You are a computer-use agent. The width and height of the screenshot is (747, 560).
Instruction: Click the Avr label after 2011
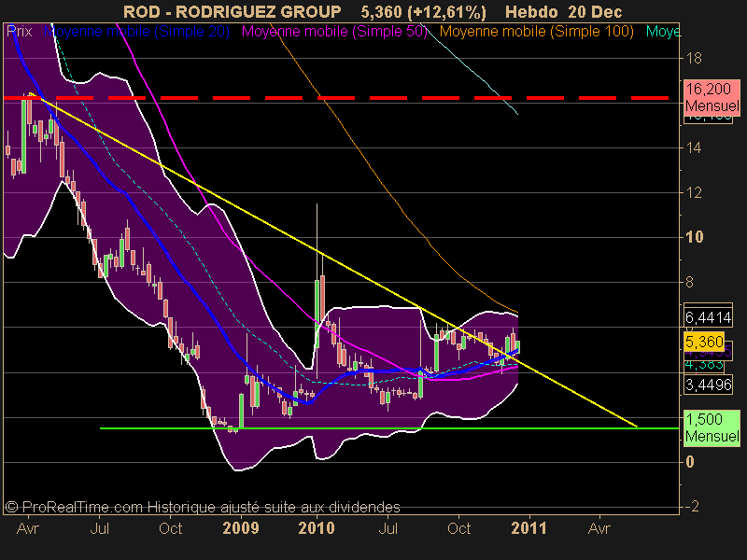pyautogui.click(x=599, y=528)
